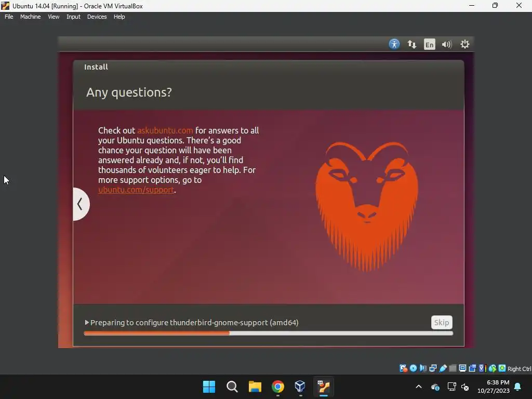Open the Windows notification bell
The image size is (532, 399).
click(x=518, y=387)
